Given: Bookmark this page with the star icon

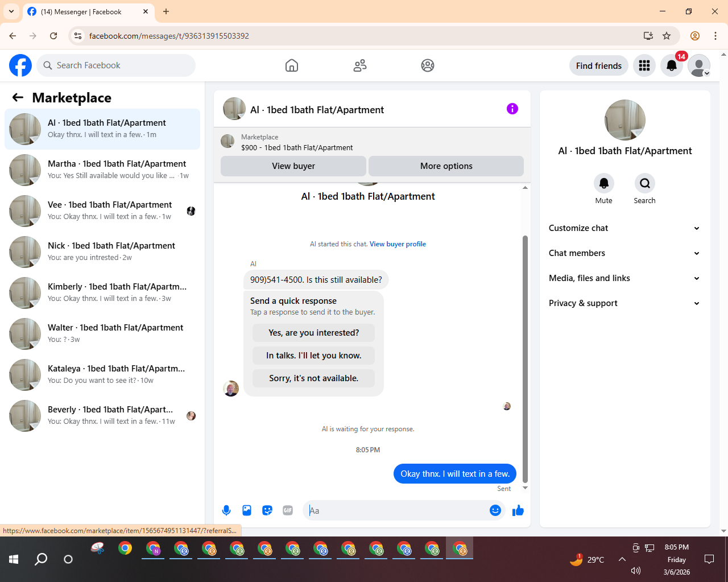Looking at the screenshot, I should tap(667, 36).
